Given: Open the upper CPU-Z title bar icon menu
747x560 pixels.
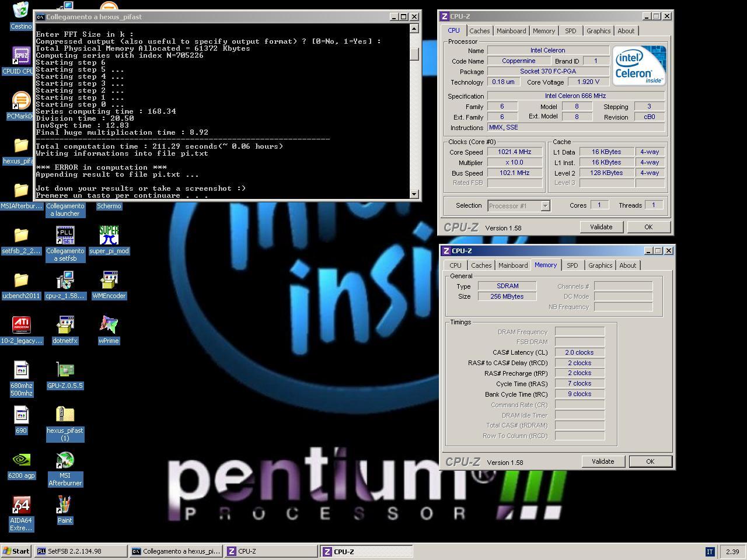Looking at the screenshot, I should point(445,16).
